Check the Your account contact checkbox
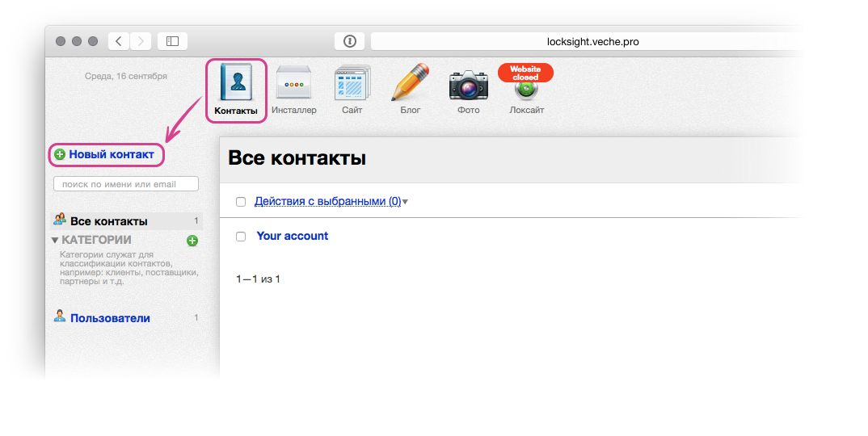The width and height of the screenshot is (868, 436). [241, 237]
